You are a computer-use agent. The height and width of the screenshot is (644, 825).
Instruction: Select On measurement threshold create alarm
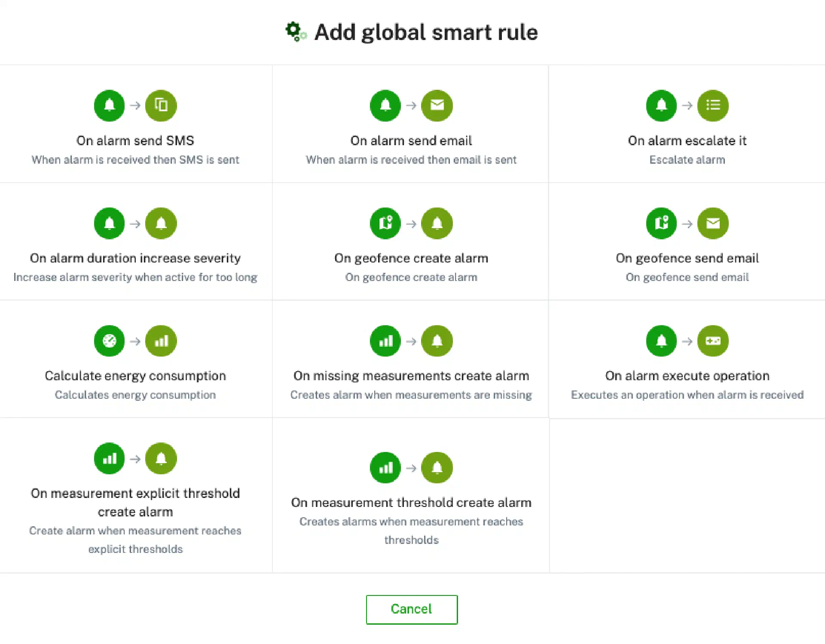click(411, 502)
